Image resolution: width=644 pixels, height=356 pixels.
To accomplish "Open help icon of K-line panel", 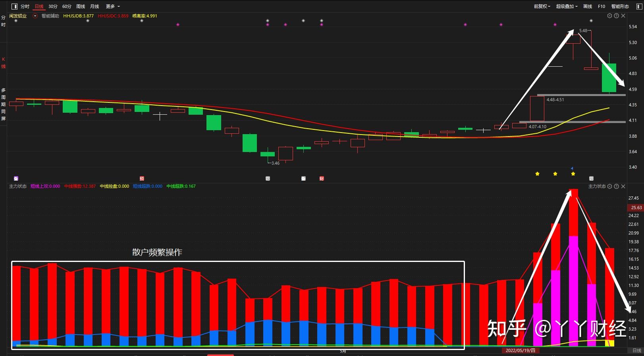I will coord(616,16).
